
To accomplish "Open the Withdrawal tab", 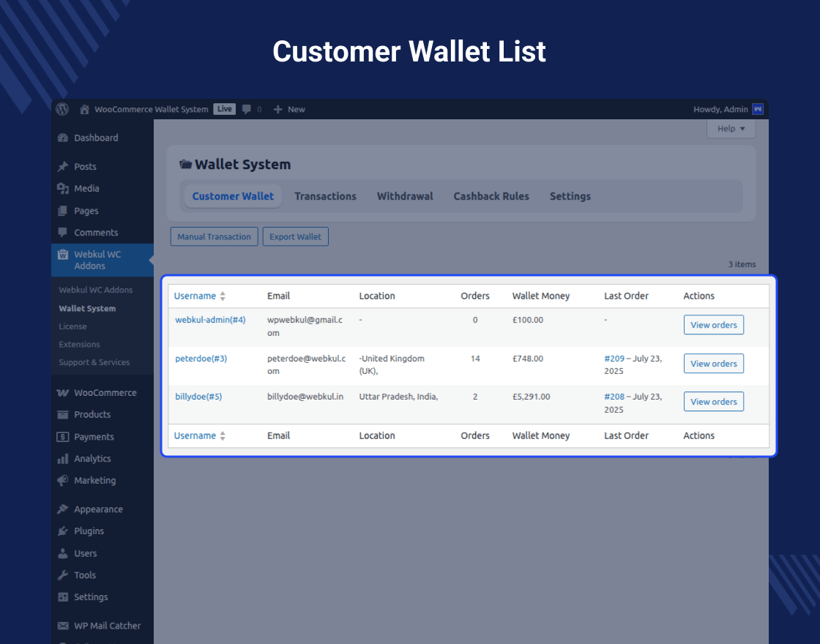I will [405, 197].
